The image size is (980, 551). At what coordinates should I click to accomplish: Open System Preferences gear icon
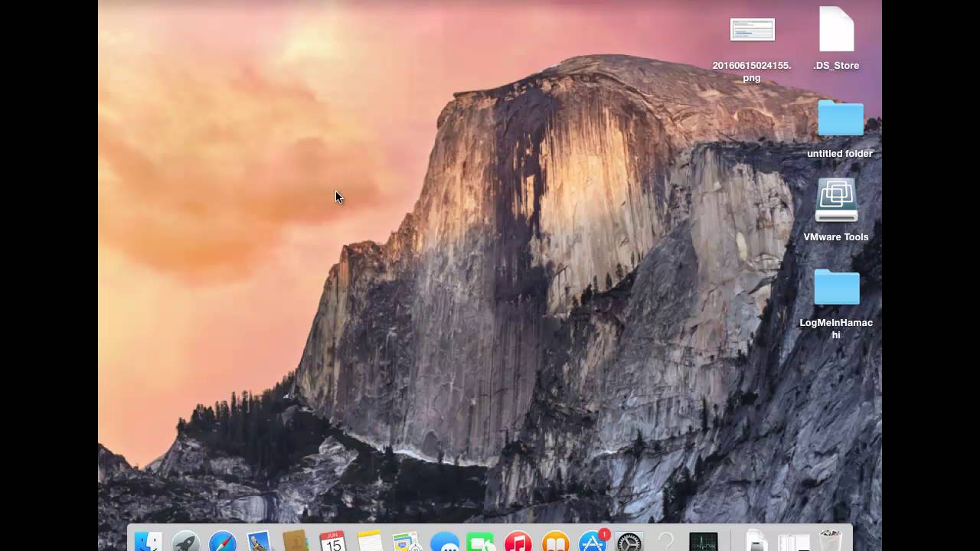click(x=629, y=542)
